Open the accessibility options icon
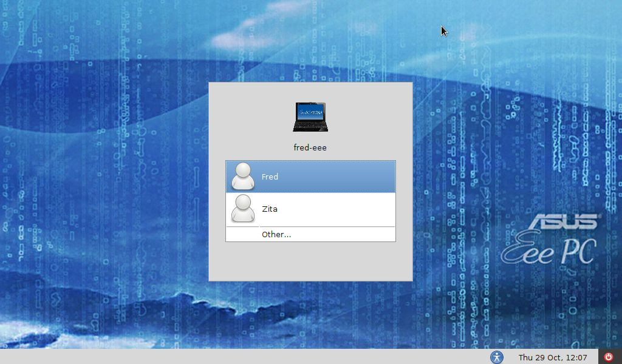Screen dimensions: 622x364 click(497, 357)
